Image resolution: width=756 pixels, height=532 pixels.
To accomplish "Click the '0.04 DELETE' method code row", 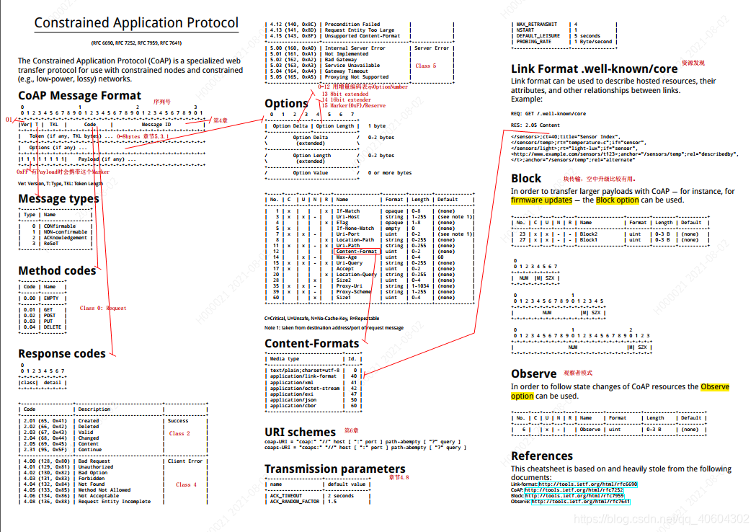I will point(43,327).
